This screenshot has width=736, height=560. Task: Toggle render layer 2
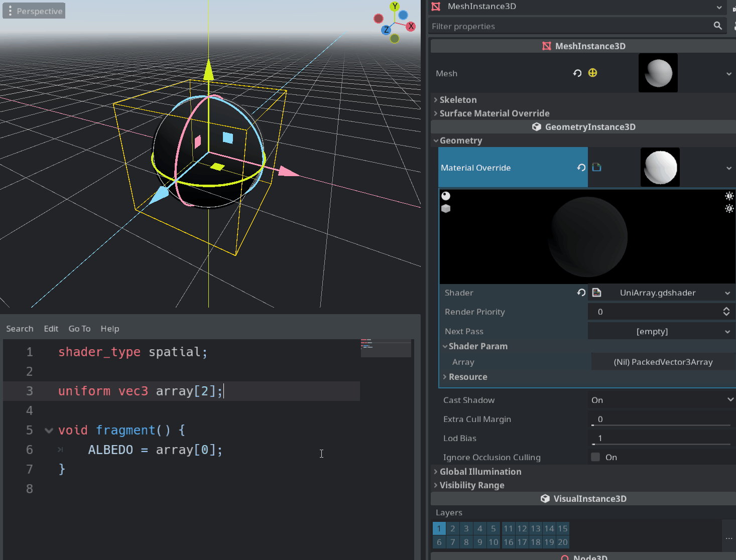pos(452,528)
